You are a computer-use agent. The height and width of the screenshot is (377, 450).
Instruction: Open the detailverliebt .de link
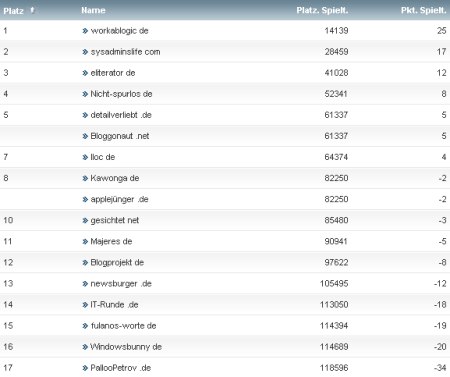coord(121,115)
